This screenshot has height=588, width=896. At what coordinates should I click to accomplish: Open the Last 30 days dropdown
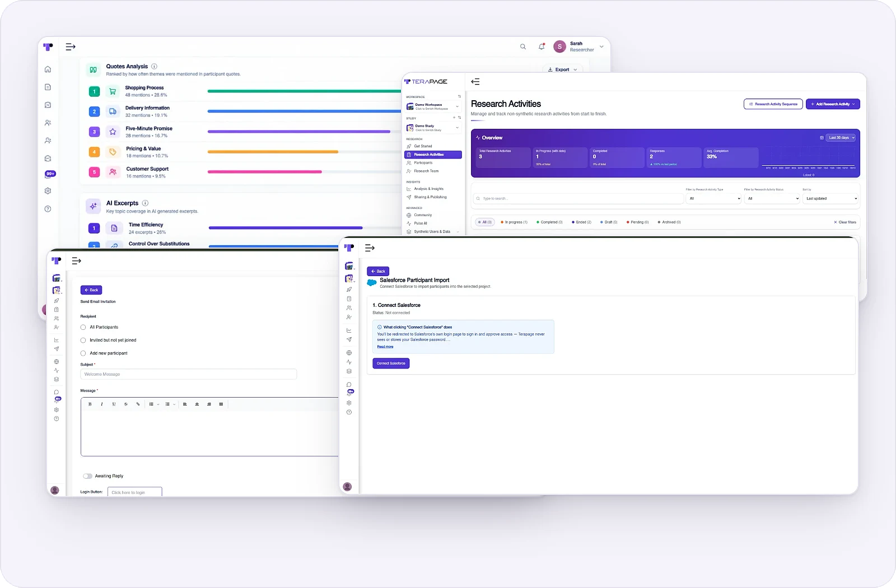coord(842,138)
